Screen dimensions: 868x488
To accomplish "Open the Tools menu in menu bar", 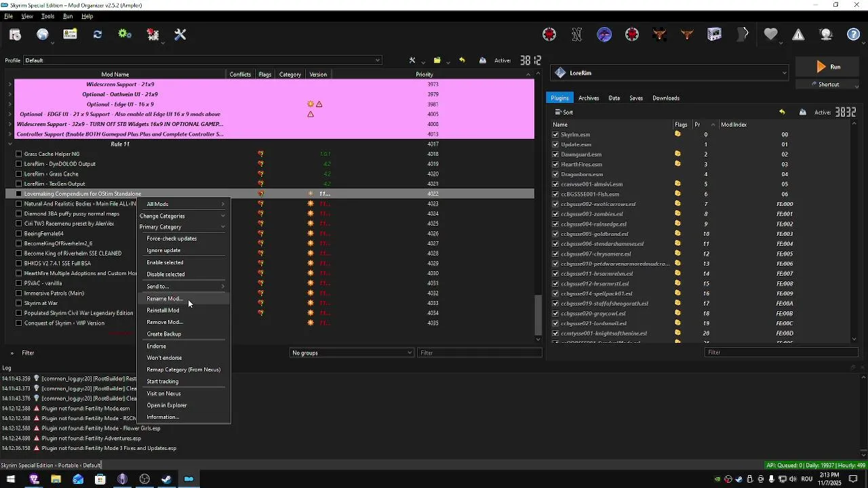I will 47,16.
